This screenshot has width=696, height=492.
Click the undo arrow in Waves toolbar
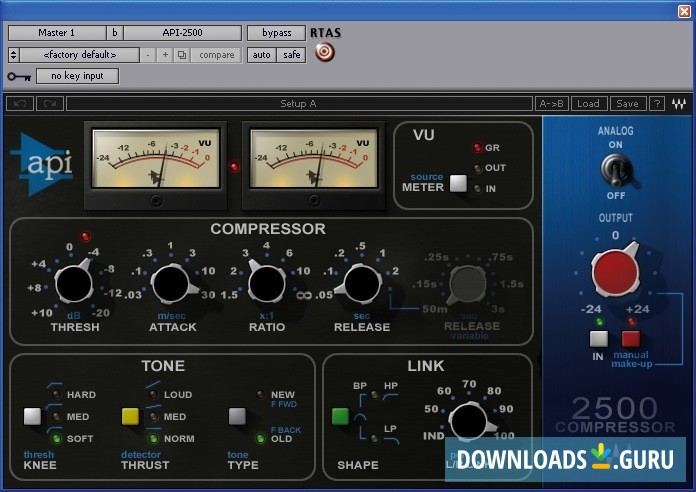click(x=20, y=103)
